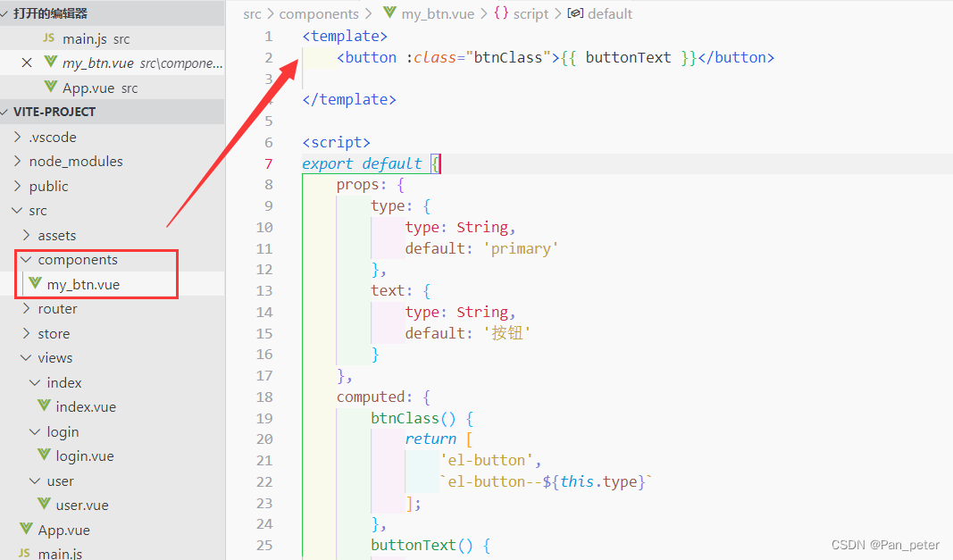Expand the router folder

tap(26, 308)
